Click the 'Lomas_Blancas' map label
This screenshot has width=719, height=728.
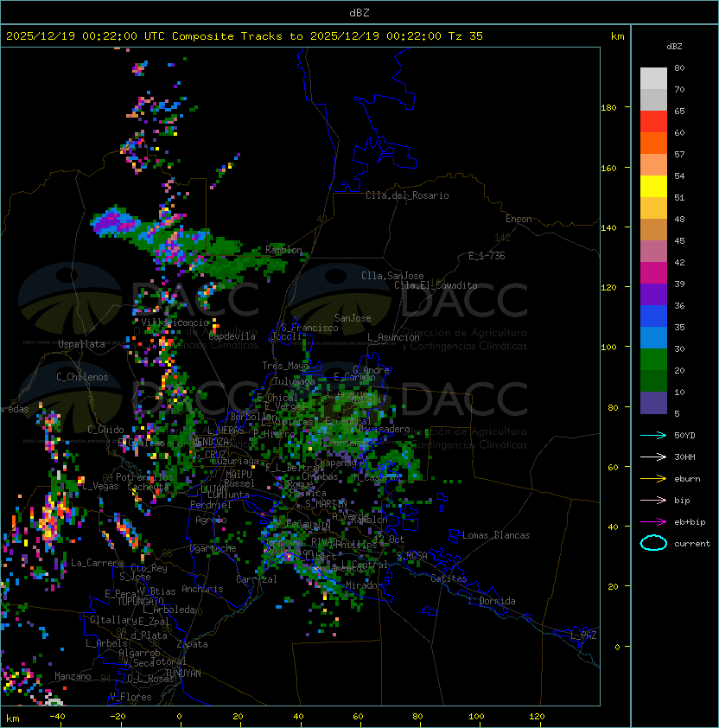pos(496,535)
